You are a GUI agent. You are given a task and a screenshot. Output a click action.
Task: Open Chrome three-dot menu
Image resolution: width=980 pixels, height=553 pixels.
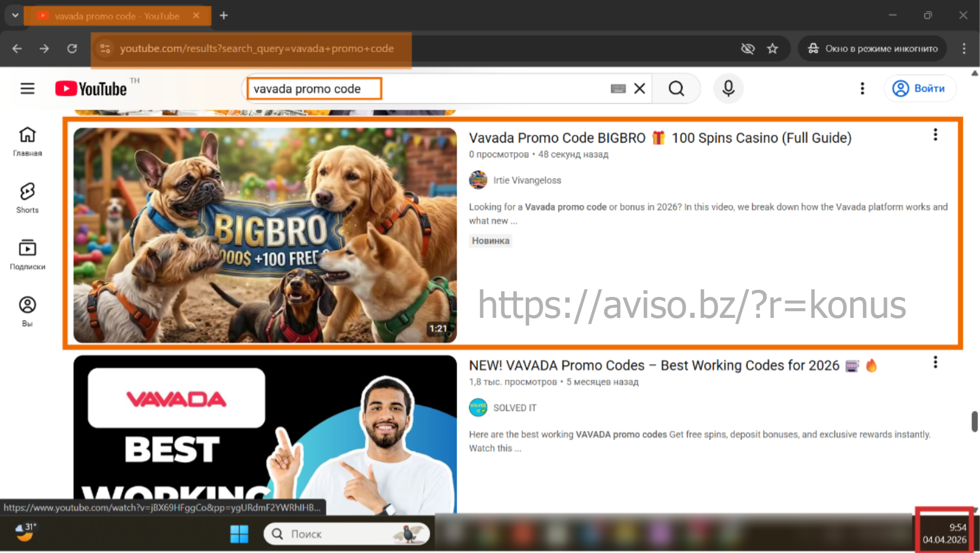pos(964,49)
